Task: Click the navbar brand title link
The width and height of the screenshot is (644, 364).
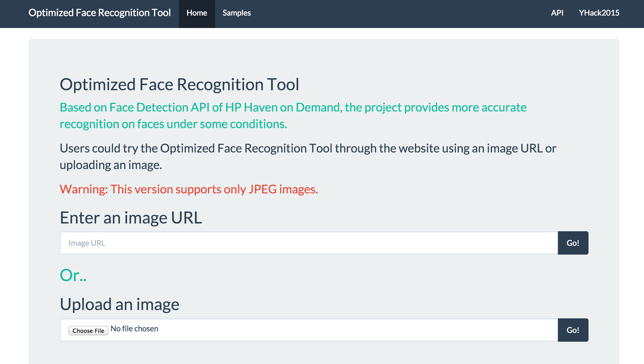Action: click(x=100, y=13)
